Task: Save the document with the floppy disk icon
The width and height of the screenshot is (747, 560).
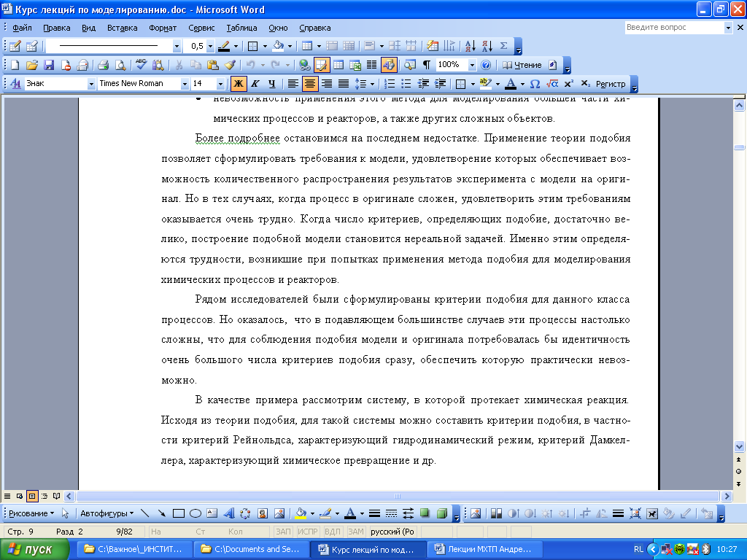Action: point(49,65)
